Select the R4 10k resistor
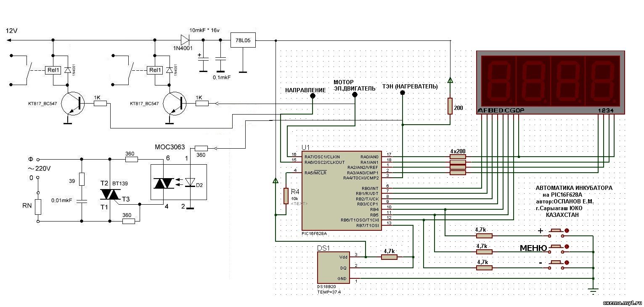 point(286,196)
